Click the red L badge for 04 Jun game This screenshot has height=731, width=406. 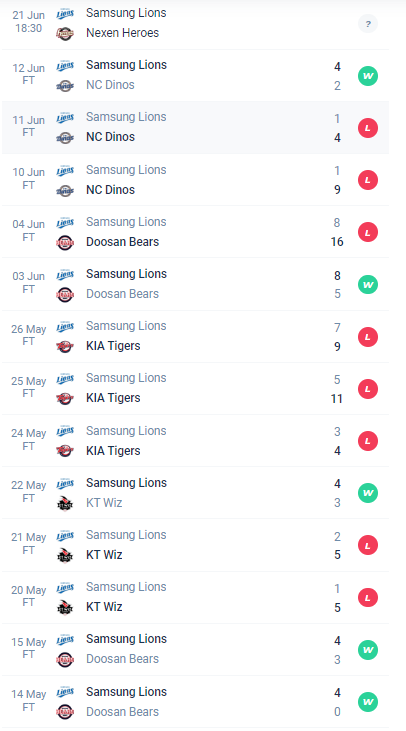368,232
